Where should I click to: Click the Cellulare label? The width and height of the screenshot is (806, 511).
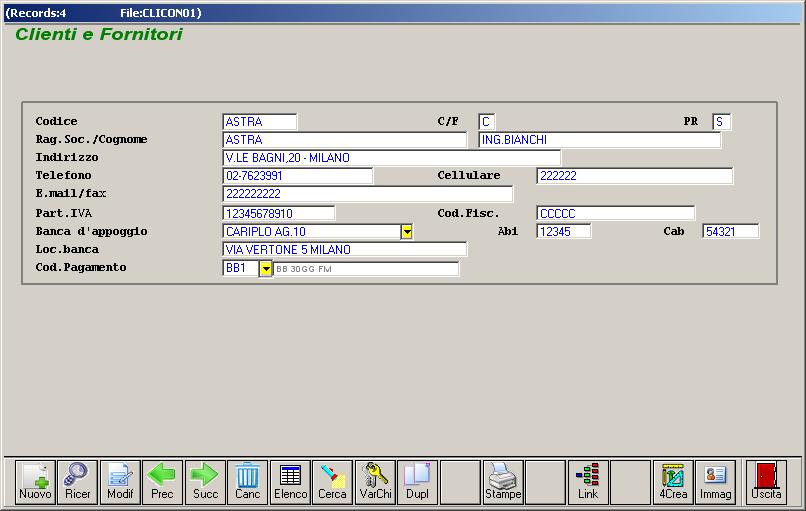pyautogui.click(x=469, y=175)
